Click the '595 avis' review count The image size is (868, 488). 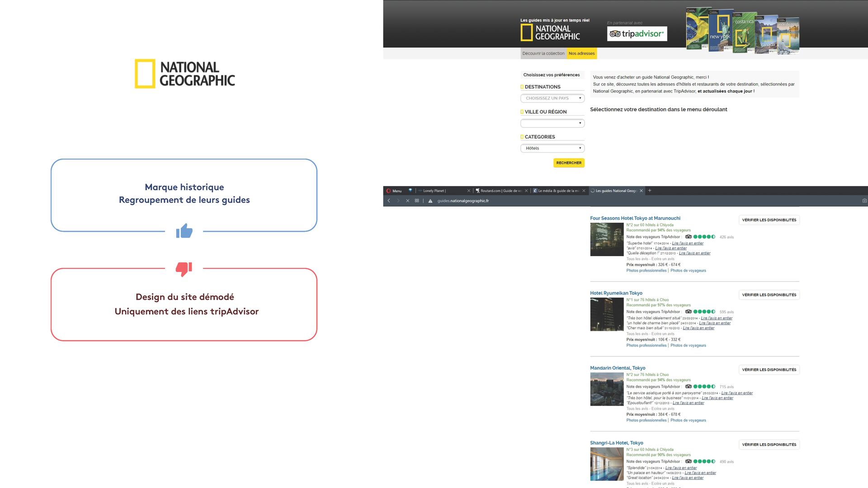click(x=726, y=312)
